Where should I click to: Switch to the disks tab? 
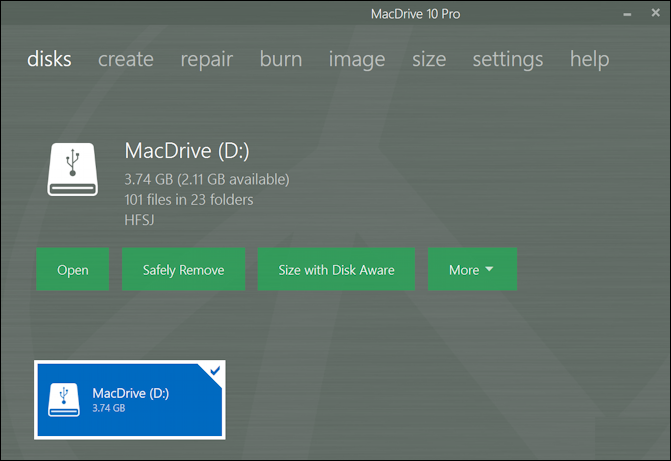(49, 59)
